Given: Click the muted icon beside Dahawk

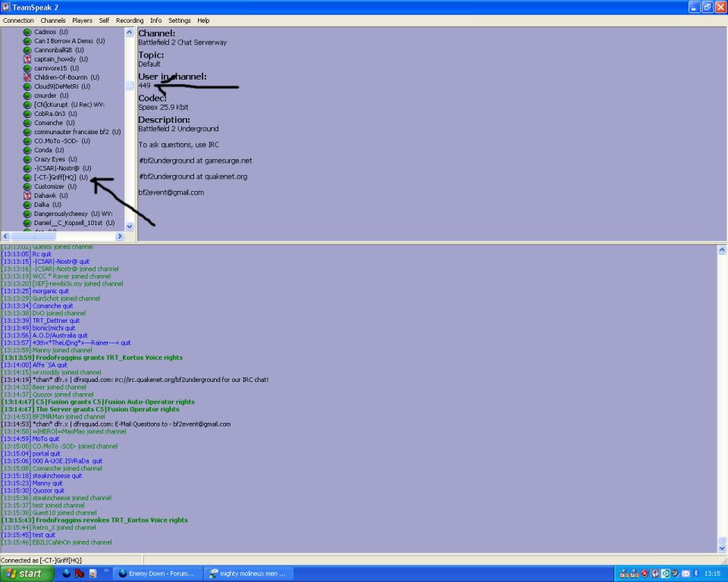Looking at the screenshot, I should [27, 196].
